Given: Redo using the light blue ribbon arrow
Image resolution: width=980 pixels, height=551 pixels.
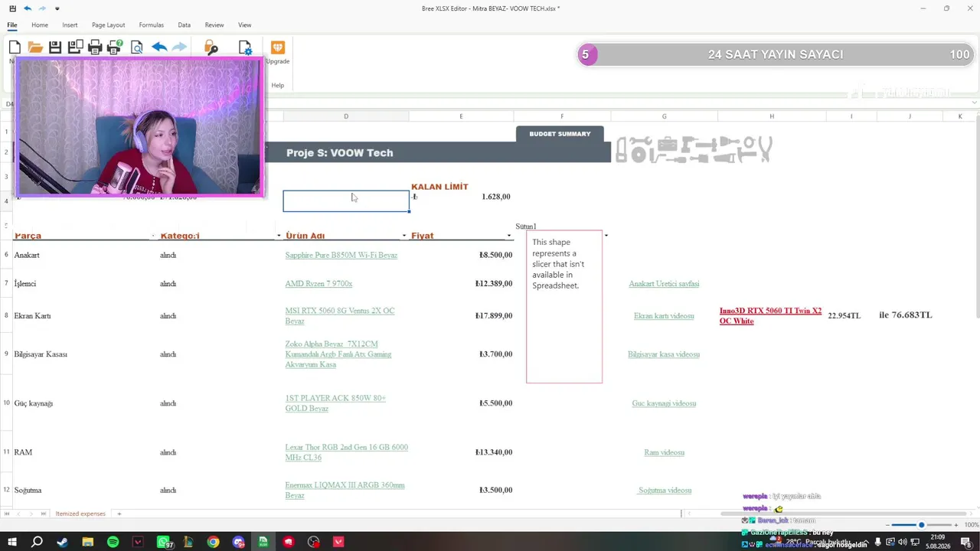Looking at the screenshot, I should (179, 47).
